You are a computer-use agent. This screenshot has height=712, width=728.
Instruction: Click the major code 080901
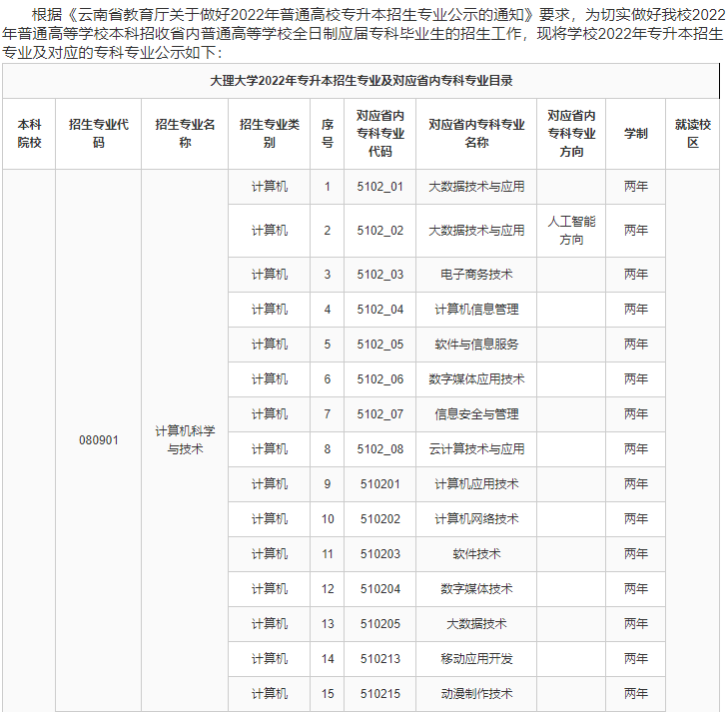pos(99,440)
